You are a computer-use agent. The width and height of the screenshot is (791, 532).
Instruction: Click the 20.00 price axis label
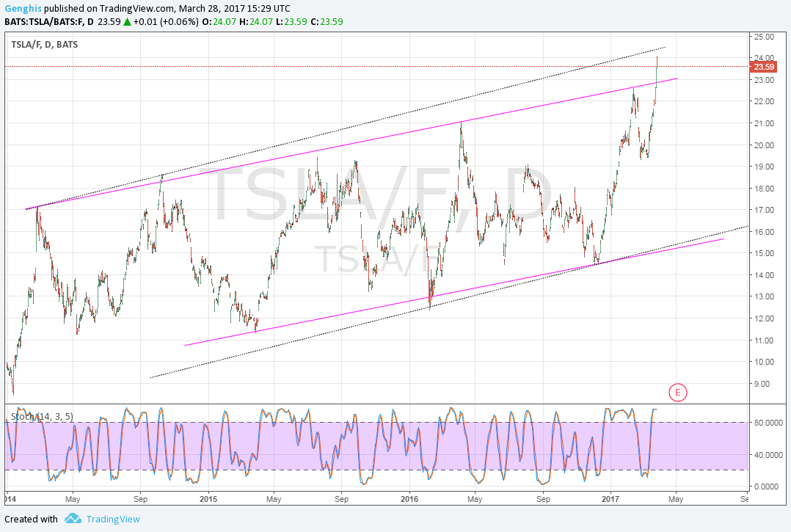[x=765, y=145]
